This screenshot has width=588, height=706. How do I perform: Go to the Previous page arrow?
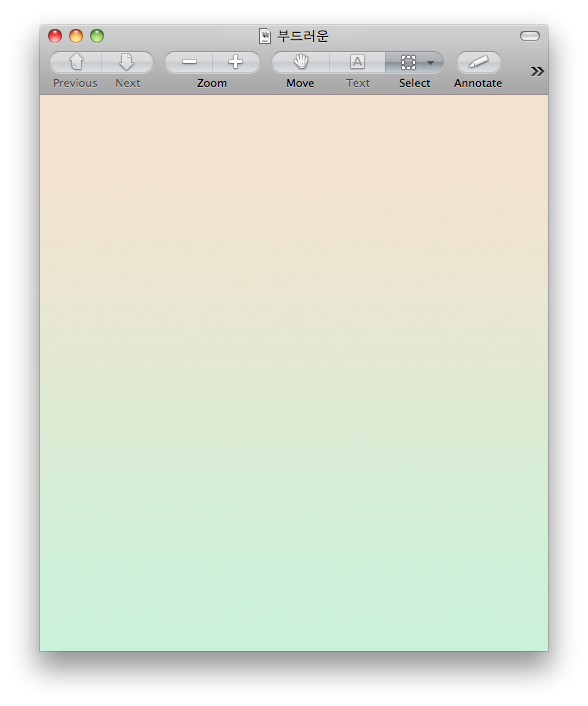(76, 62)
